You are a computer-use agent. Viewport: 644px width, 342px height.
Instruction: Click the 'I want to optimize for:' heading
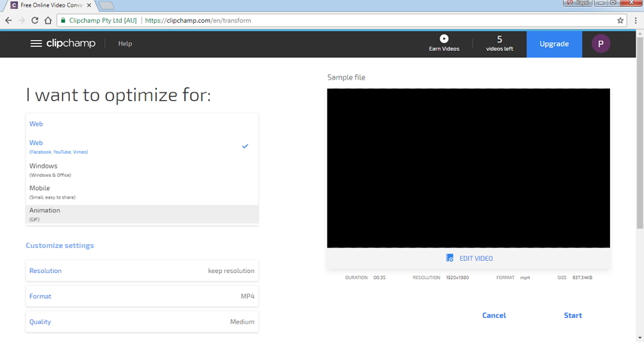pyautogui.click(x=118, y=96)
